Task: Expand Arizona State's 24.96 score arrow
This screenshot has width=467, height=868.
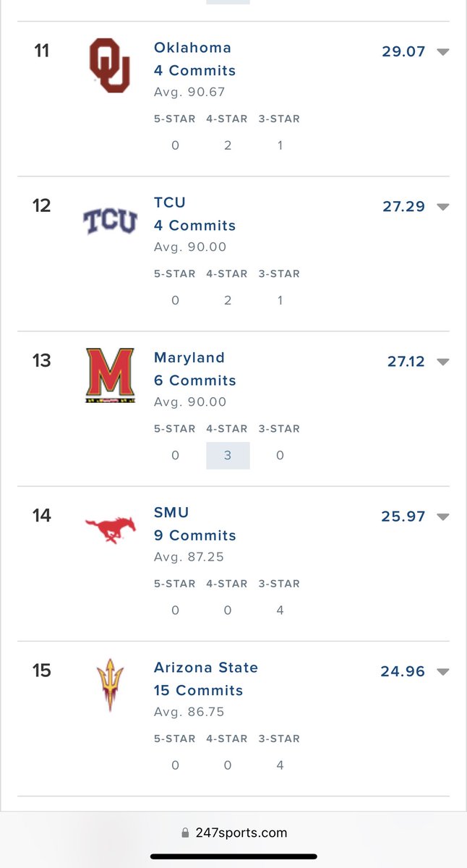Action: (x=443, y=671)
